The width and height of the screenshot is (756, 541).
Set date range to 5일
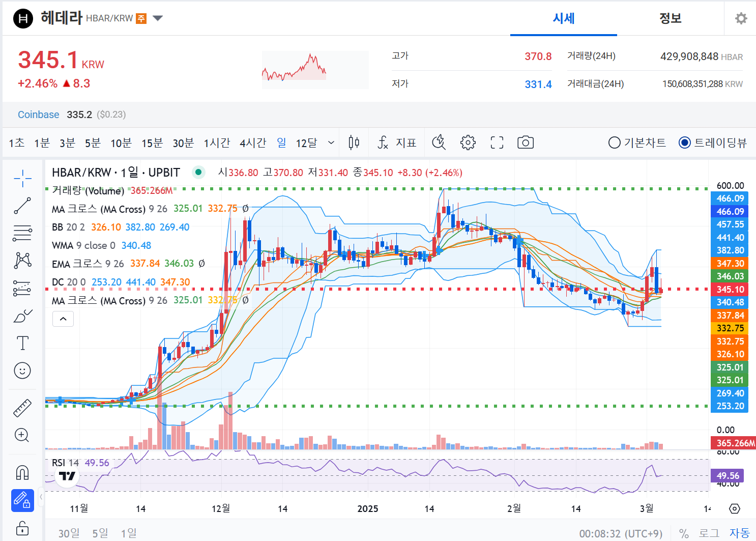pyautogui.click(x=100, y=533)
